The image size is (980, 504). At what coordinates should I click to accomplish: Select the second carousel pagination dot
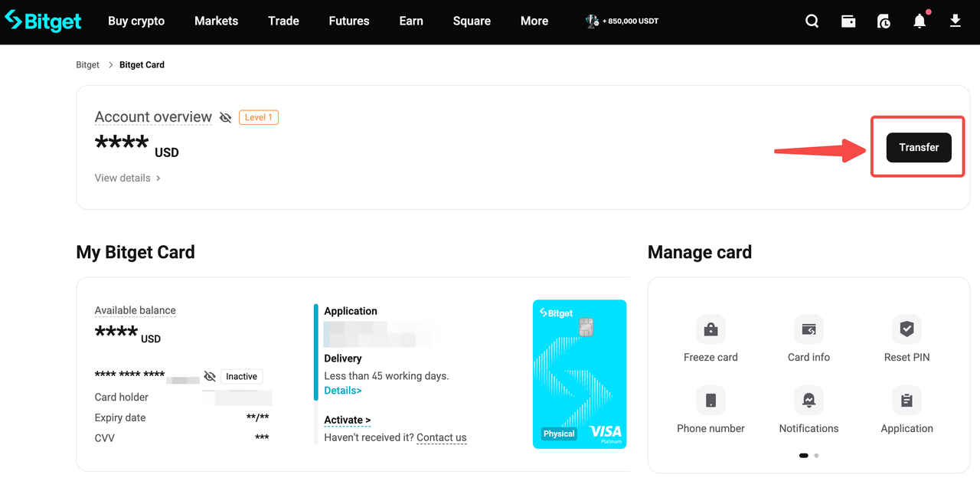[x=815, y=455]
